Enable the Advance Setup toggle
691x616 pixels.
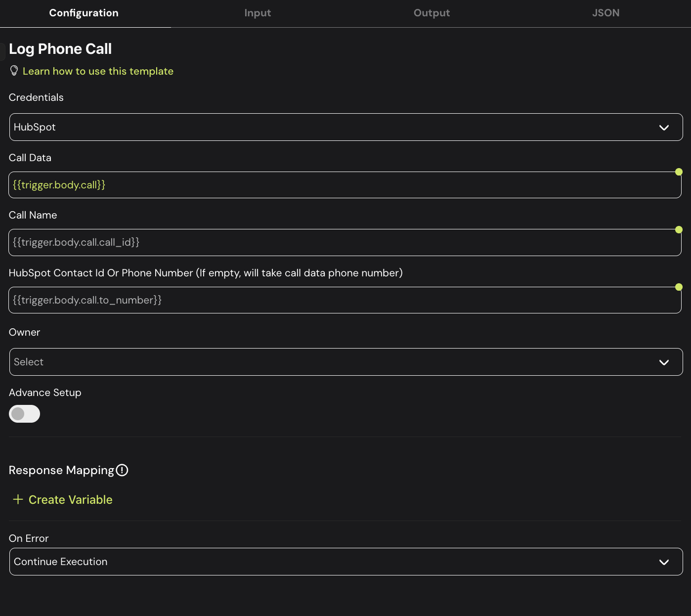pos(24,414)
